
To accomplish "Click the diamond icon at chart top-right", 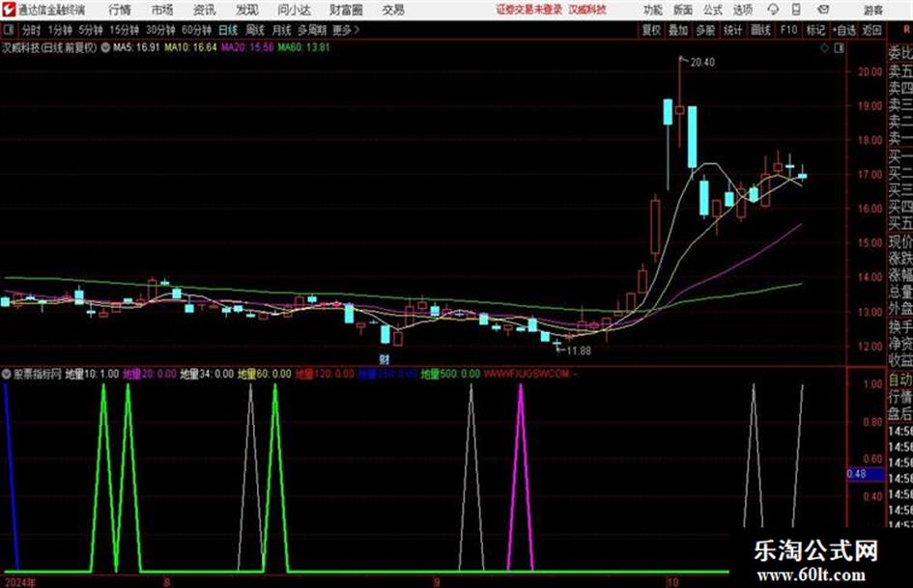I will pyautogui.click(x=824, y=48).
